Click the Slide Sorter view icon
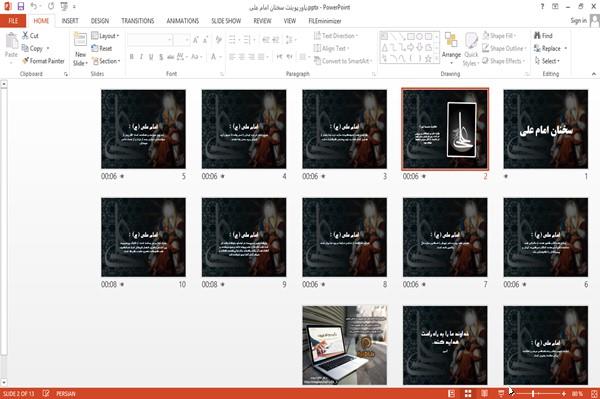Image resolution: width=600 pixels, height=399 pixels. tap(468, 393)
